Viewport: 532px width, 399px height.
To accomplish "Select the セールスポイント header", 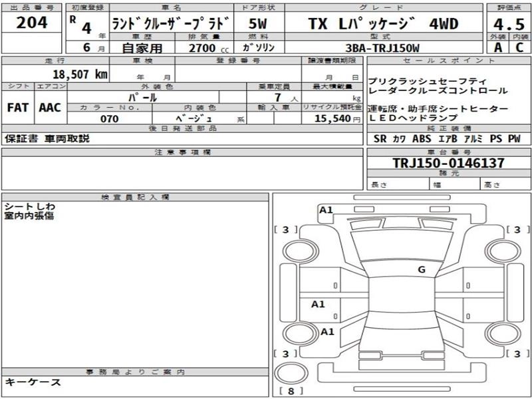I will [x=450, y=61].
